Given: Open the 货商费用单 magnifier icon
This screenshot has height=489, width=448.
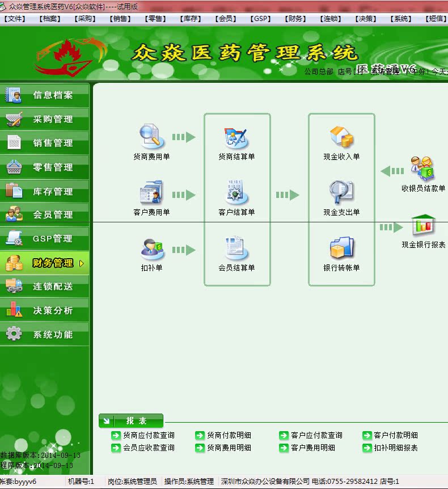Looking at the screenshot, I should (151, 136).
